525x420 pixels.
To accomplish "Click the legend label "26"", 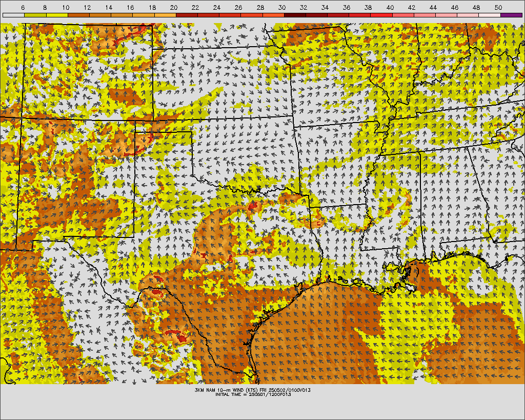I will tap(238, 7).
